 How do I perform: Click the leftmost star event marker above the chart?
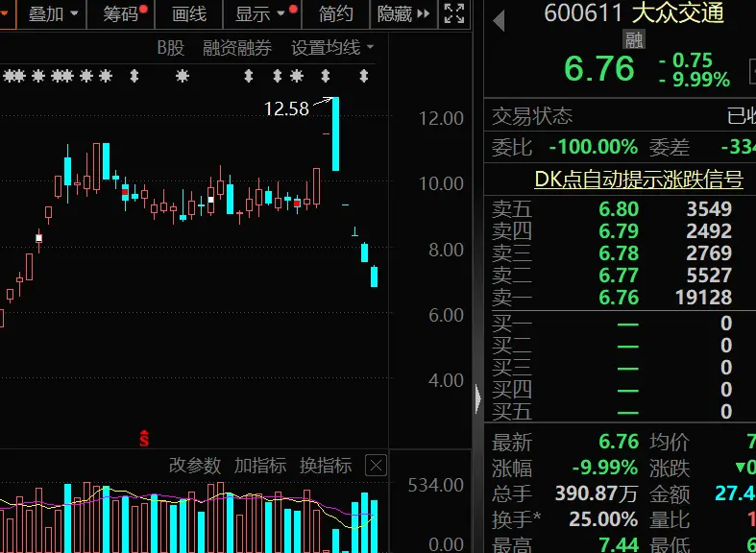coord(9,76)
